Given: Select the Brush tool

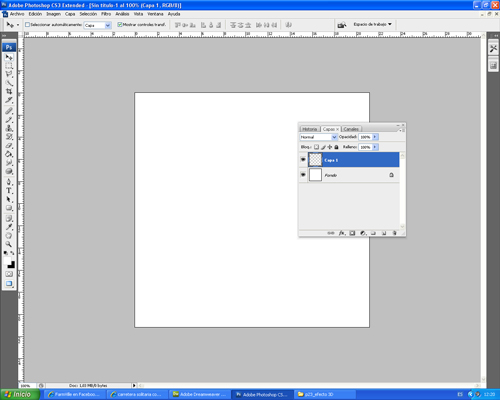Looking at the screenshot, I should pyautogui.click(x=9, y=119).
